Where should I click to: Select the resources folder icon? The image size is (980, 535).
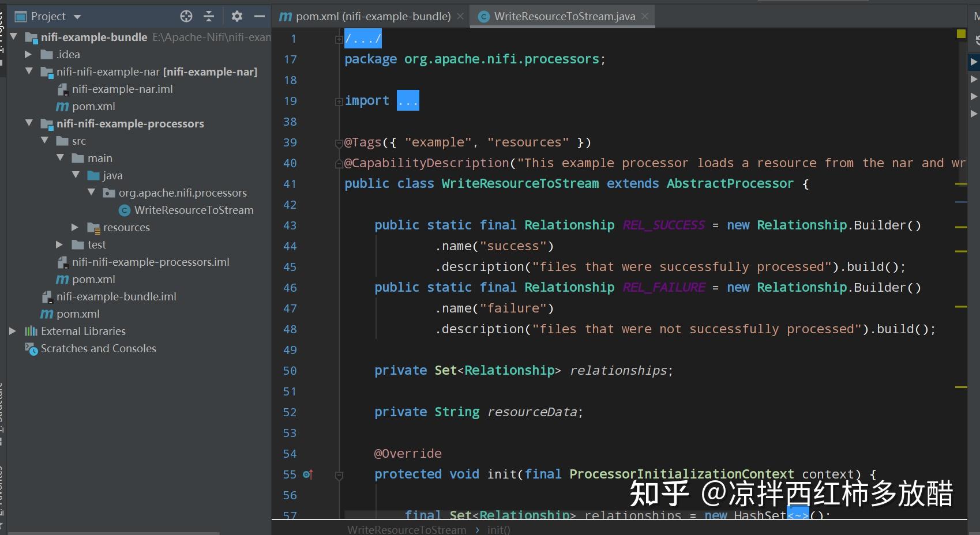point(94,227)
